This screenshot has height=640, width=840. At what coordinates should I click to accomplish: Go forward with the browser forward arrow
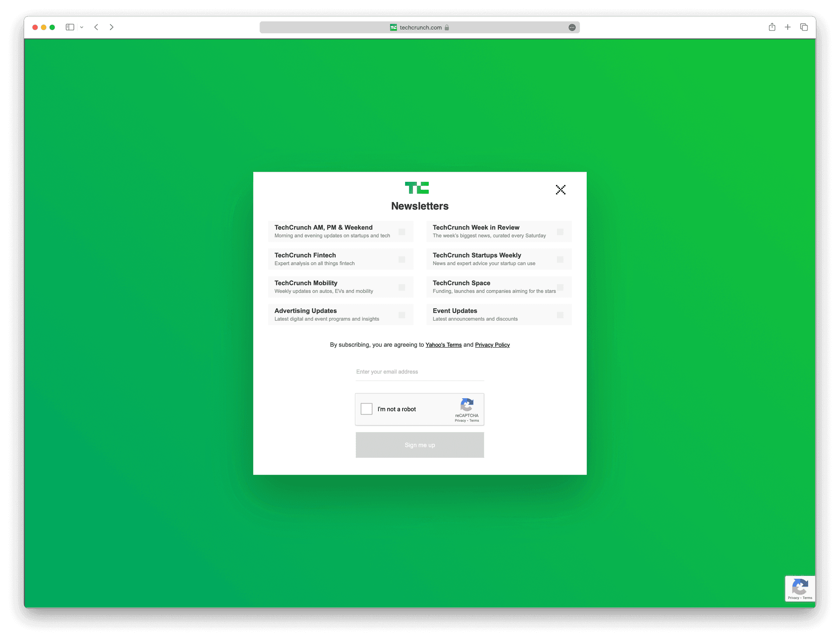point(112,27)
